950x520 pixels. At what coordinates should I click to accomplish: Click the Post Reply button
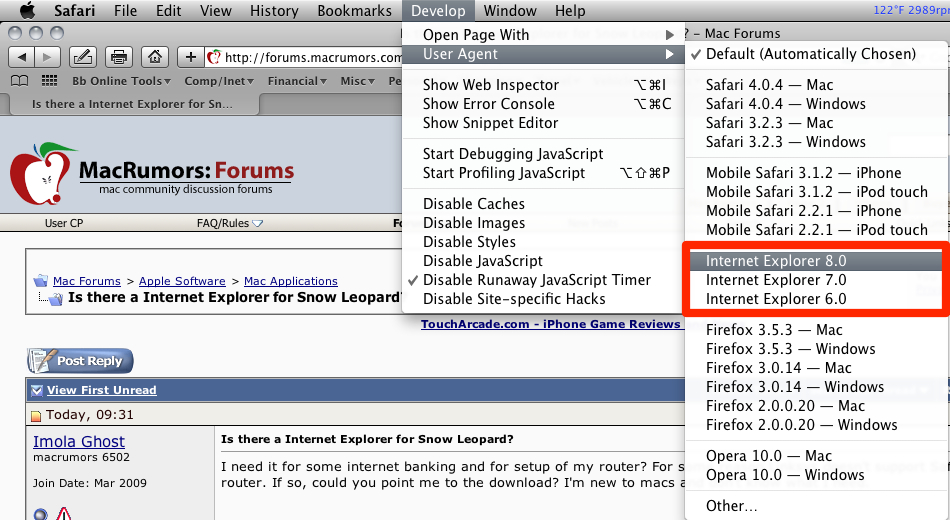click(80, 361)
